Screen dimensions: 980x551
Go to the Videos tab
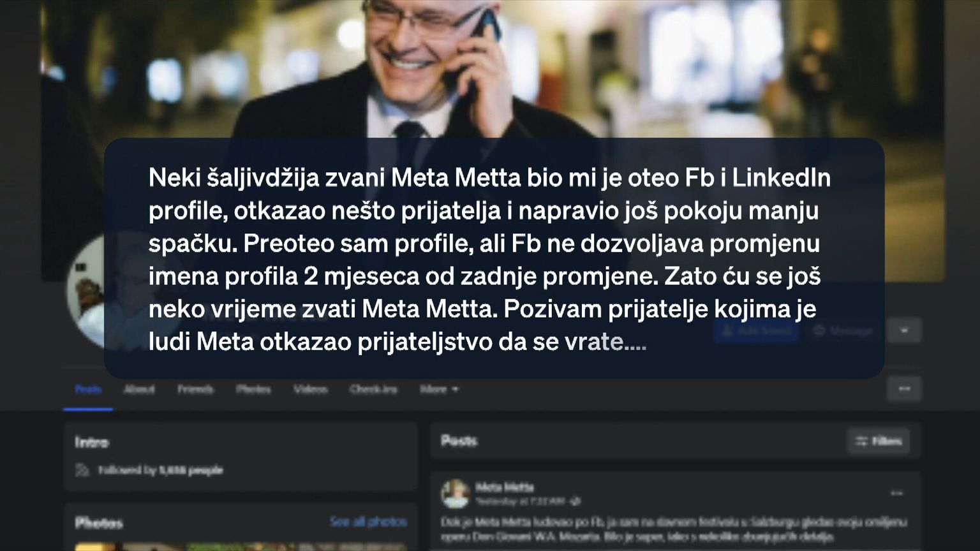(x=310, y=389)
